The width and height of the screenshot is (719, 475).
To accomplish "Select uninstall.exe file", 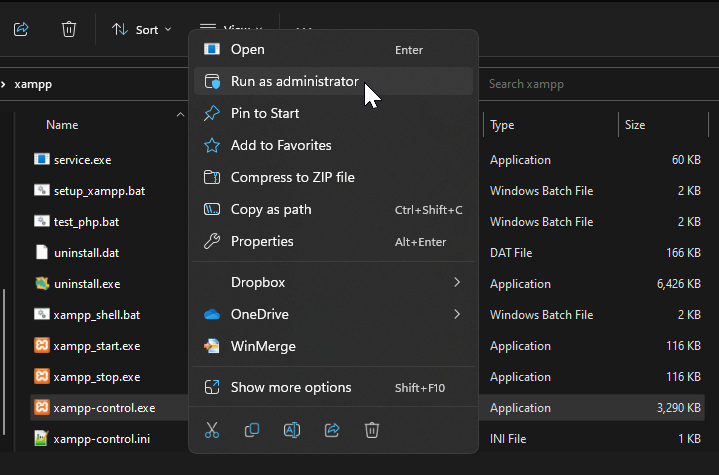I will tap(87, 284).
